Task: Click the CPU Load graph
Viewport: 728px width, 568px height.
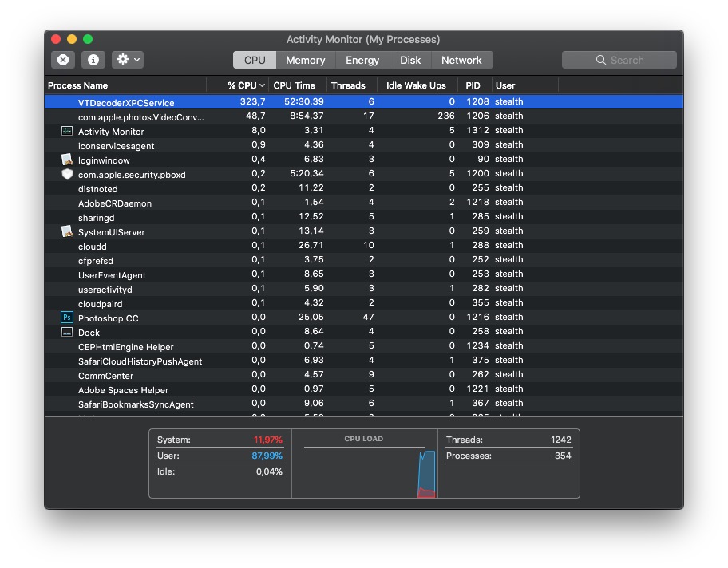Action: pos(364,471)
